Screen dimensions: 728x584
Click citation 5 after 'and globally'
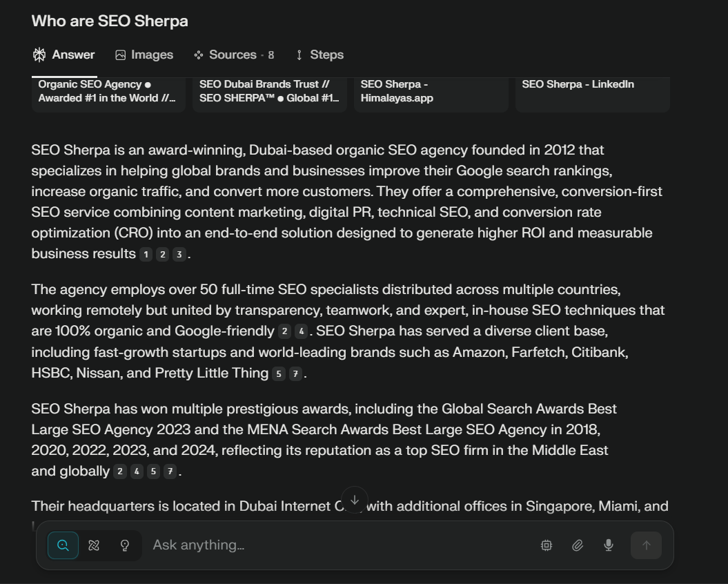tap(153, 471)
